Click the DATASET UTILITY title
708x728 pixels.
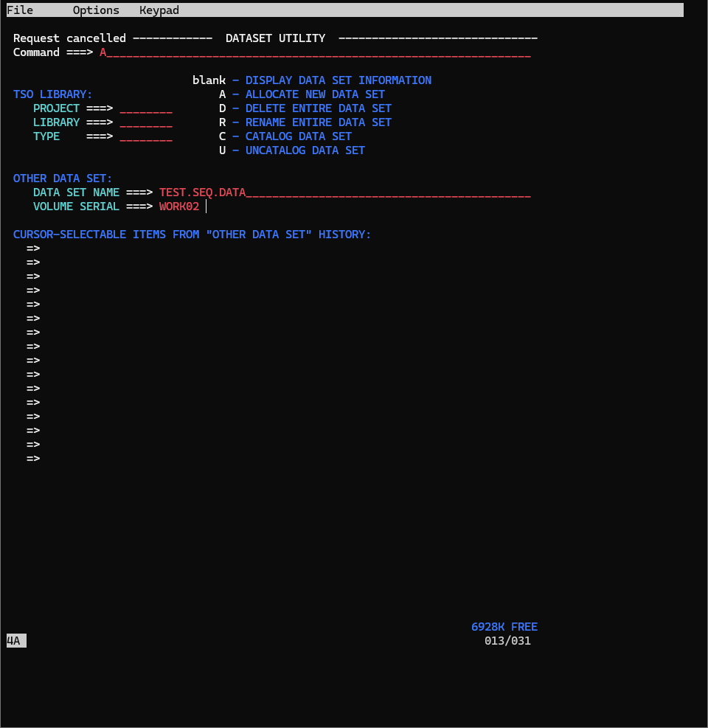(x=275, y=38)
